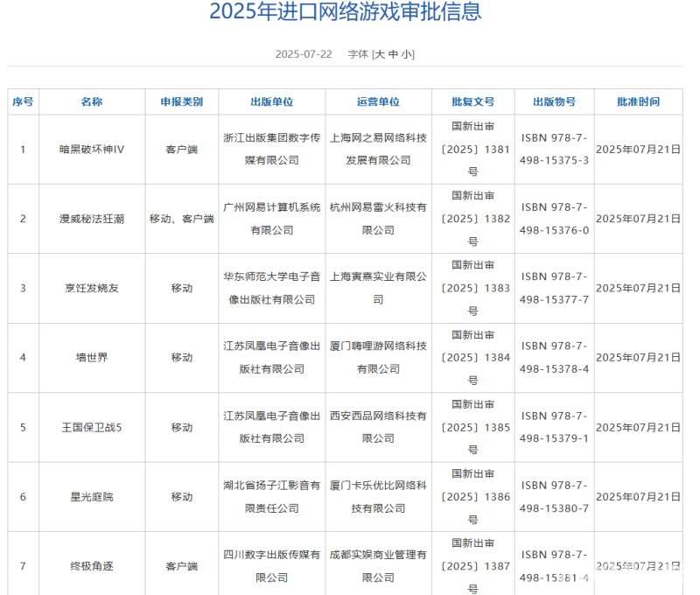Click 移动 category in 王国保卫战5 row
The width and height of the screenshot is (700, 595).
coord(182,428)
